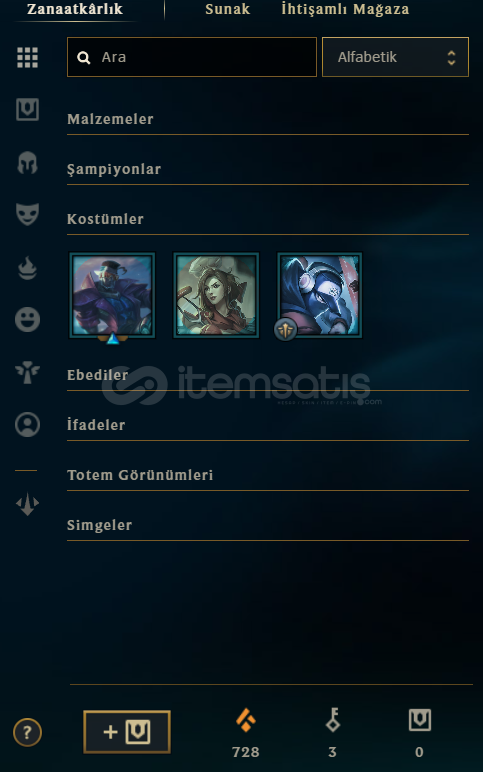Open the help question mark button
This screenshot has height=772, width=483.
coord(28,733)
